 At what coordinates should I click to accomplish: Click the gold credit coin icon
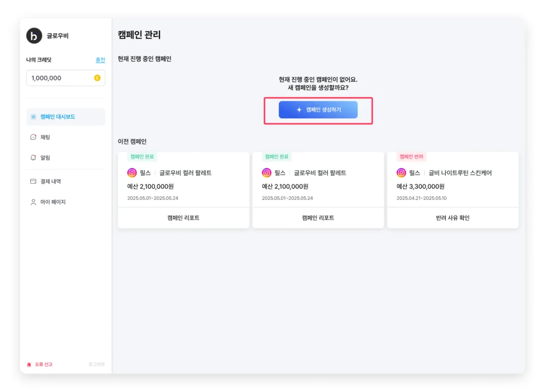tap(97, 78)
